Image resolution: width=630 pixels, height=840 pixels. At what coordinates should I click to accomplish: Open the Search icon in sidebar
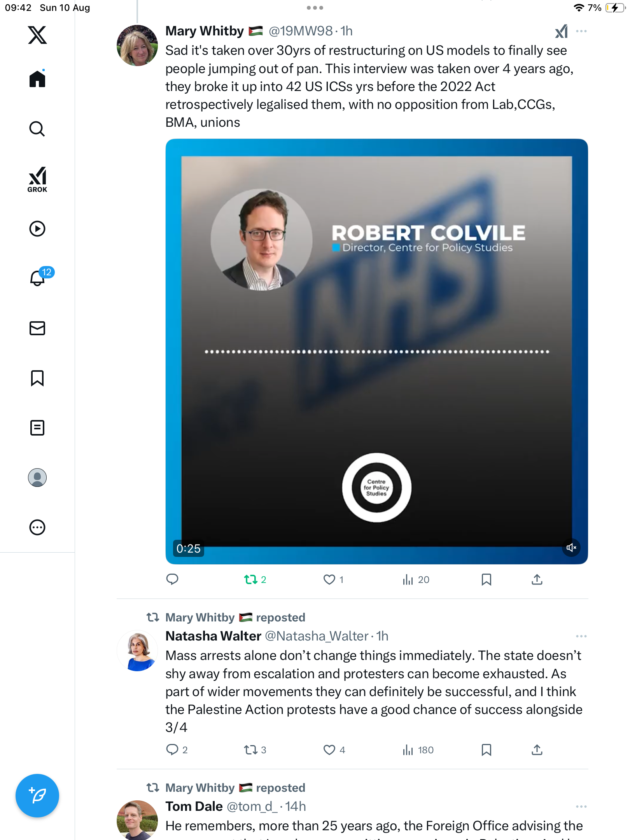(37, 129)
